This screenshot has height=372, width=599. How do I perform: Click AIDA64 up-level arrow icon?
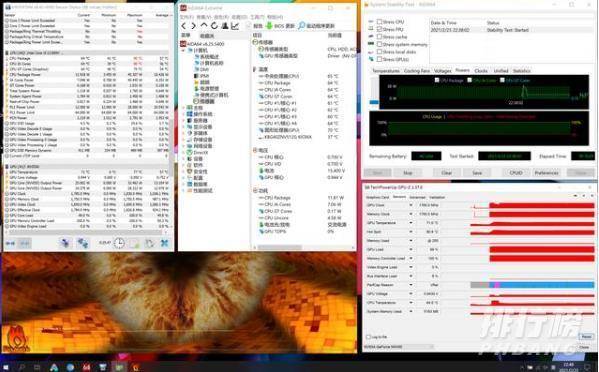(x=204, y=26)
